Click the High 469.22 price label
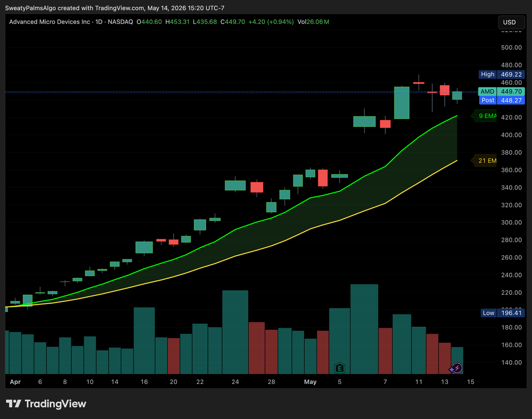The image size is (532, 419). [x=502, y=74]
